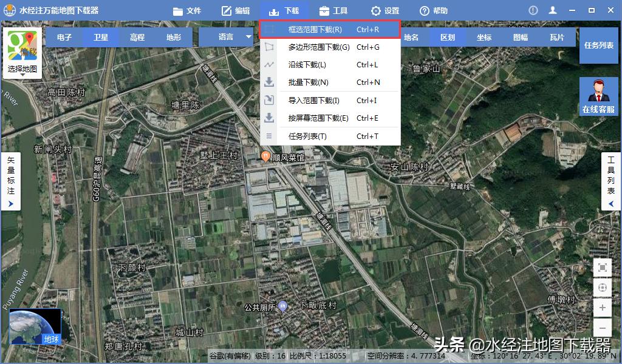Open the 语言 language dropdown

pos(230,36)
